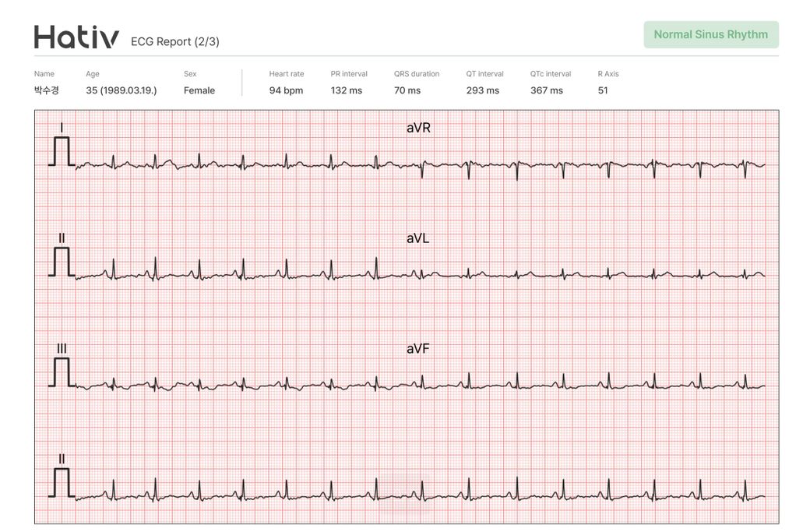The width and height of the screenshot is (810, 532).
Task: Click the age value 35 (1989.03.19.)
Action: coord(121,90)
